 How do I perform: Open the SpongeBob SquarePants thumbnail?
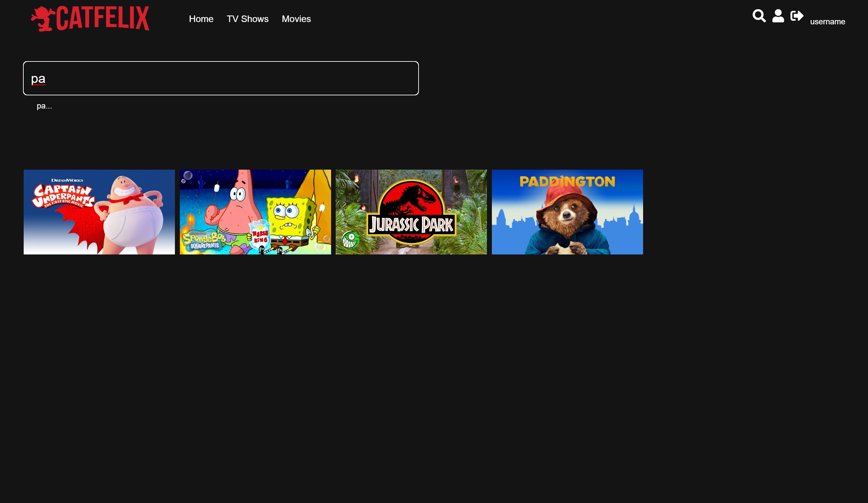pos(255,212)
